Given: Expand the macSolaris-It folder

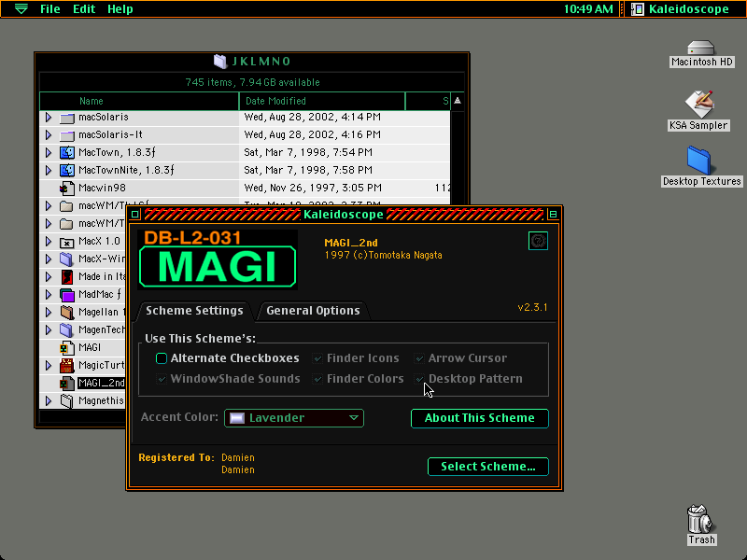Looking at the screenshot, I should point(49,134).
